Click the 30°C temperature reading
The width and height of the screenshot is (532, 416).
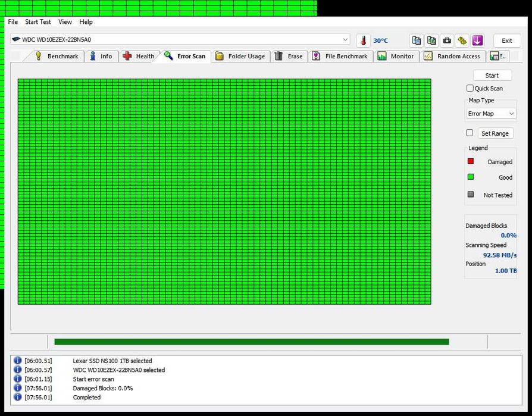(x=380, y=40)
